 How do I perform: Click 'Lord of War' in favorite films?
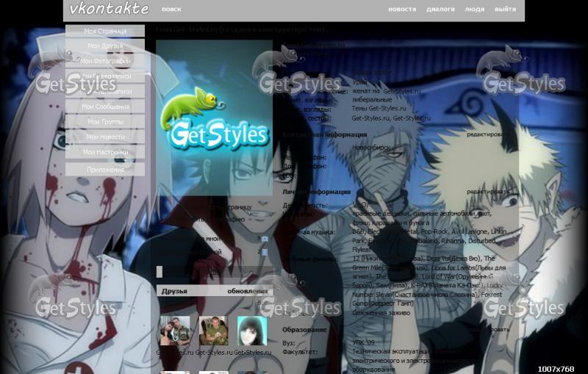click(437, 276)
